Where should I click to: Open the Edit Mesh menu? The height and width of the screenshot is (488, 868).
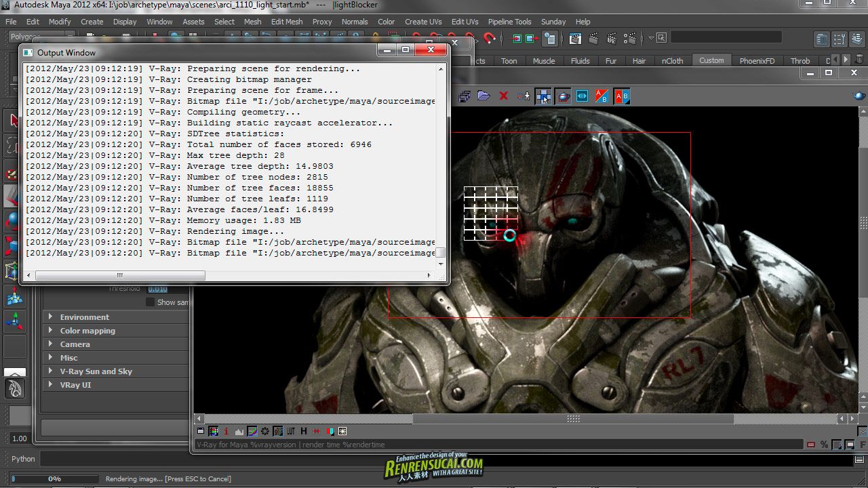(x=287, y=22)
